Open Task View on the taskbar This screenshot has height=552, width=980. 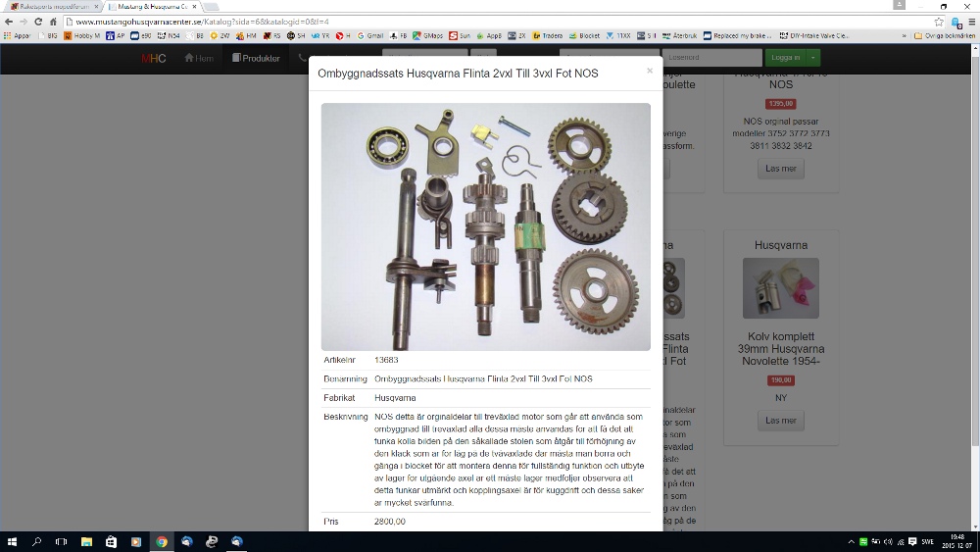(61, 542)
